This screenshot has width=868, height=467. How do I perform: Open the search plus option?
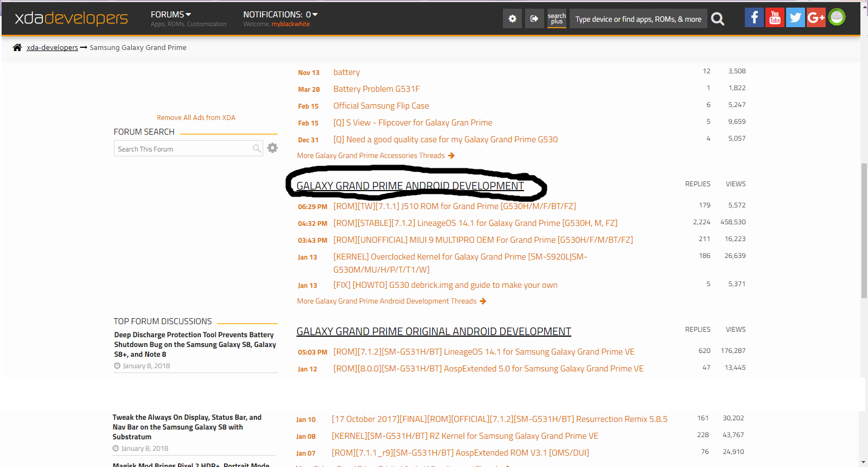[x=557, y=18]
